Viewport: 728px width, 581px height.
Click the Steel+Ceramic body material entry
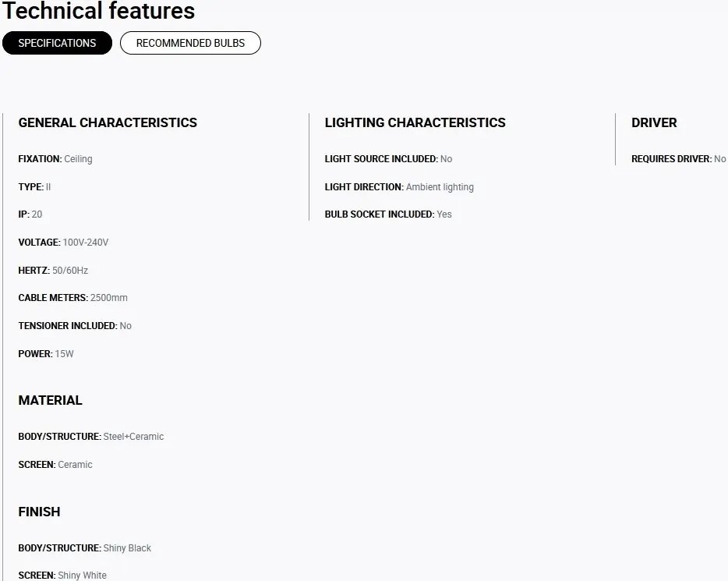(x=91, y=437)
